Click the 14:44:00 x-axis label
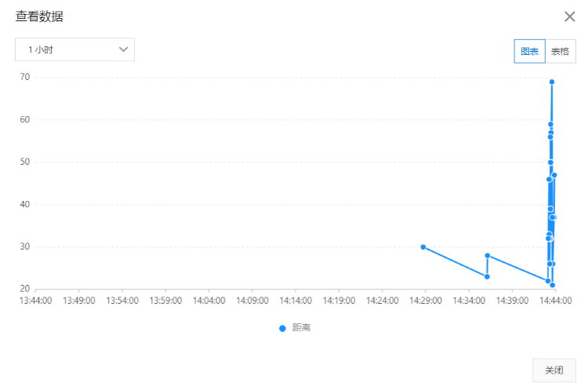Screen dimensions: 588x383 554,300
